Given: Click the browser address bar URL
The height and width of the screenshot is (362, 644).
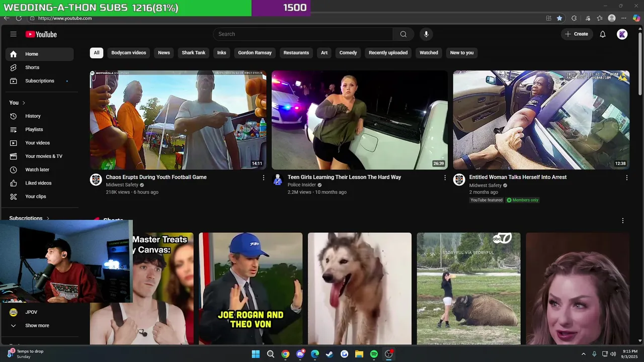Looking at the screenshot, I should click(x=65, y=18).
